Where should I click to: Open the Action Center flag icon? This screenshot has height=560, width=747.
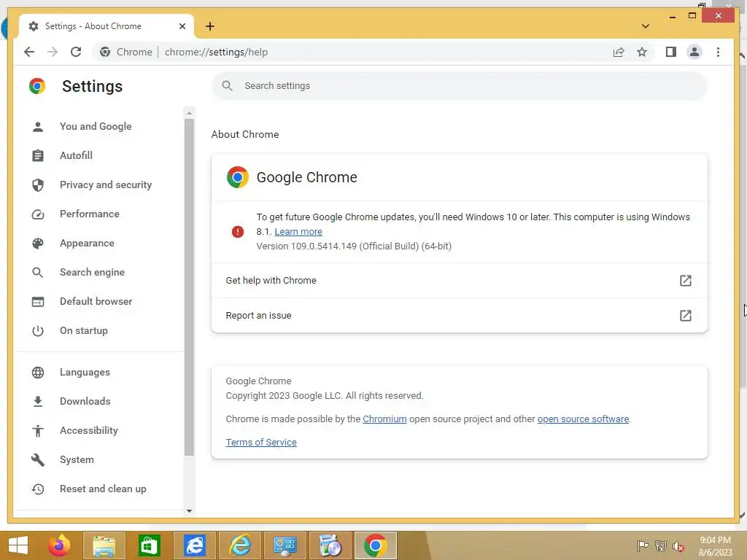click(643, 546)
